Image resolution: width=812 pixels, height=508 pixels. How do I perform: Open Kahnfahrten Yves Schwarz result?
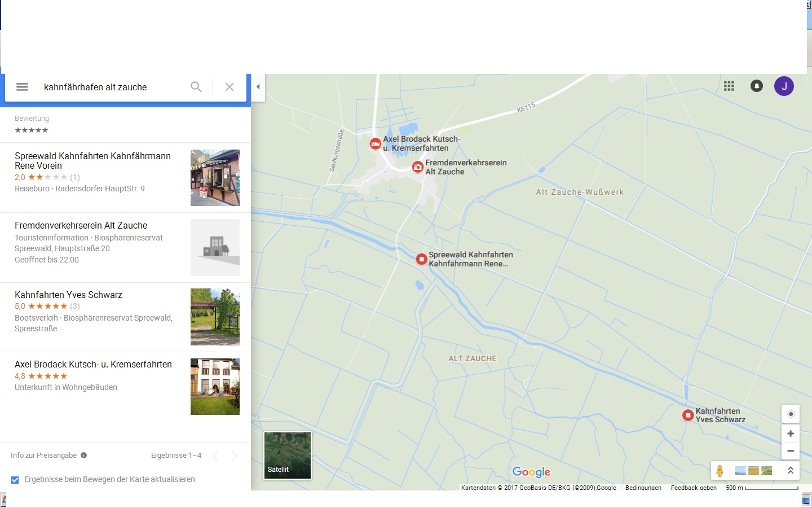coord(125,317)
